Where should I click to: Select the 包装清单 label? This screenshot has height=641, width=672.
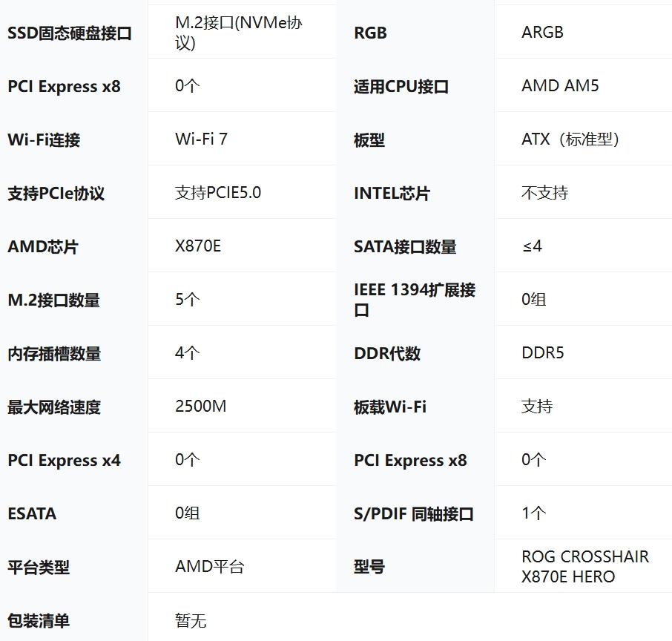point(39,621)
